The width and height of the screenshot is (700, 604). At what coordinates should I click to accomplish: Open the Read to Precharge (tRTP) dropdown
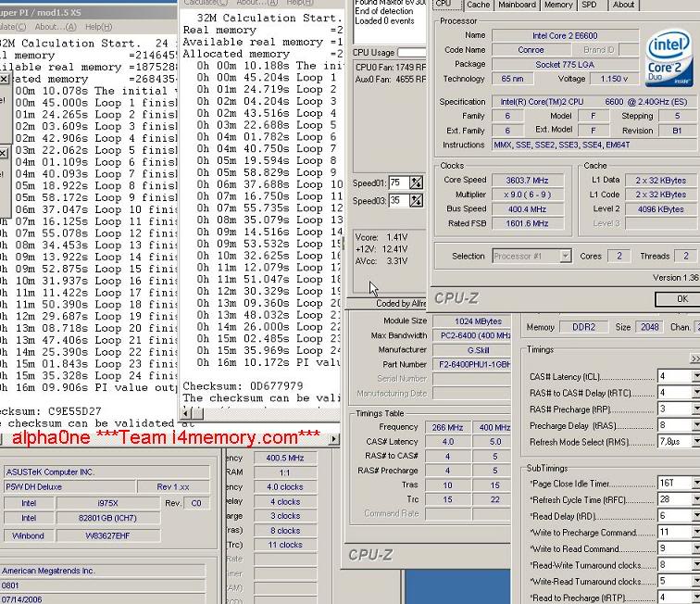click(695, 598)
